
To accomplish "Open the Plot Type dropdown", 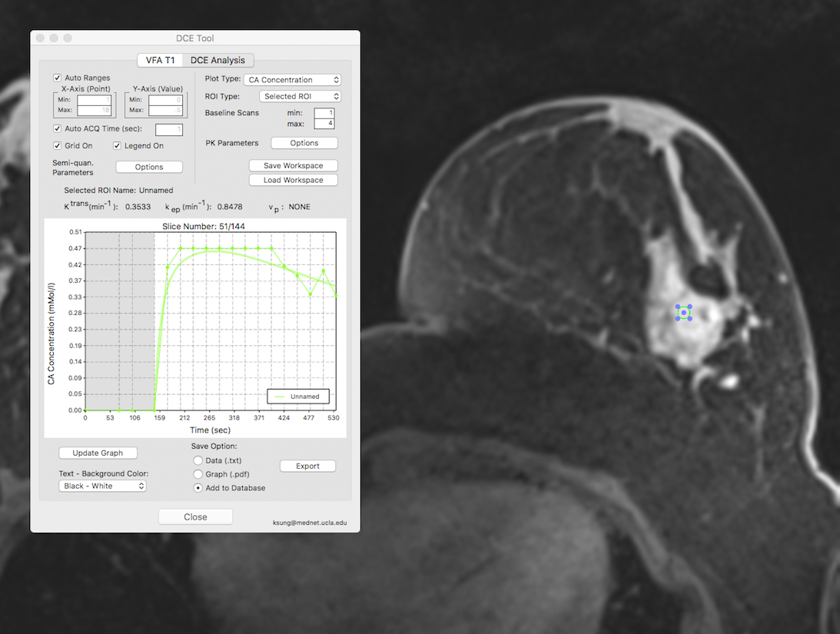I will point(293,80).
